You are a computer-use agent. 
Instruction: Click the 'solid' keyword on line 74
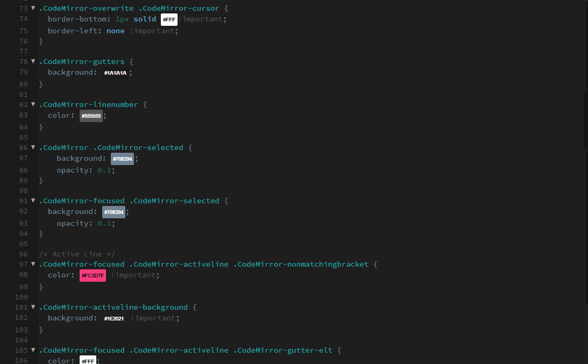[x=145, y=19]
